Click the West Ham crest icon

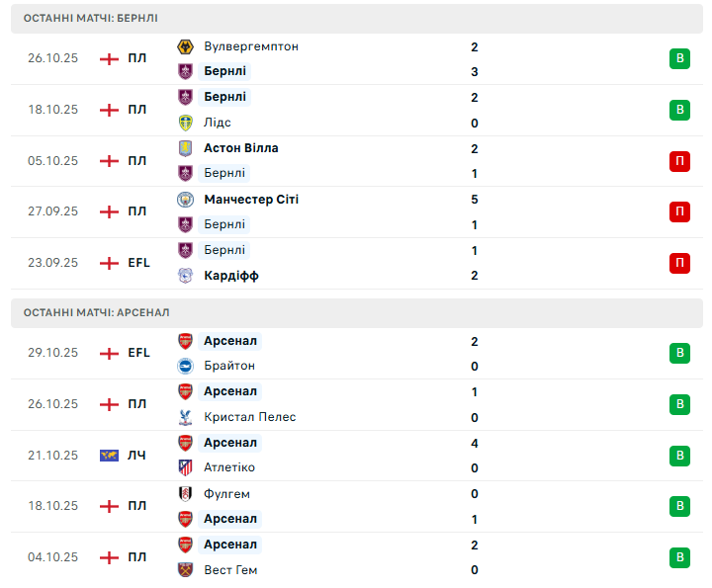point(184,570)
